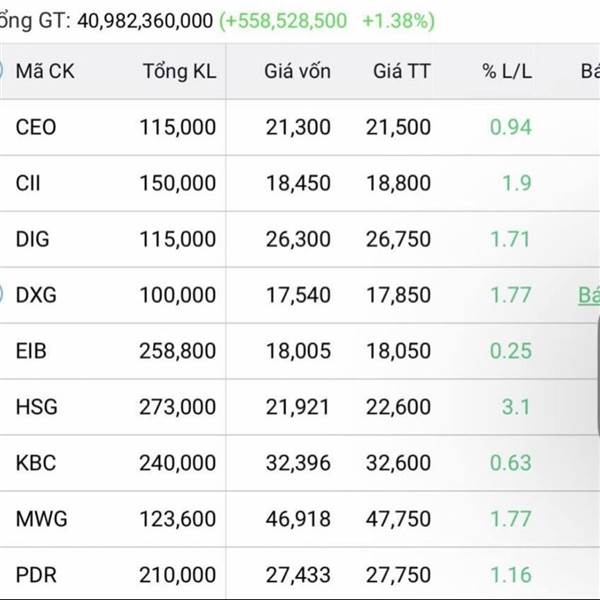Click the partial circle icon beside Mã CK
The width and height of the screenshot is (600, 600).
[x=3, y=71]
